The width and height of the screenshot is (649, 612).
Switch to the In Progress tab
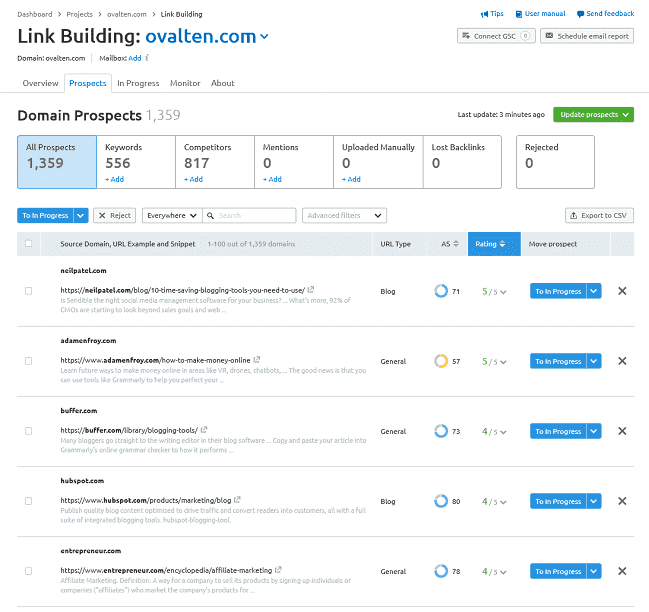(138, 83)
